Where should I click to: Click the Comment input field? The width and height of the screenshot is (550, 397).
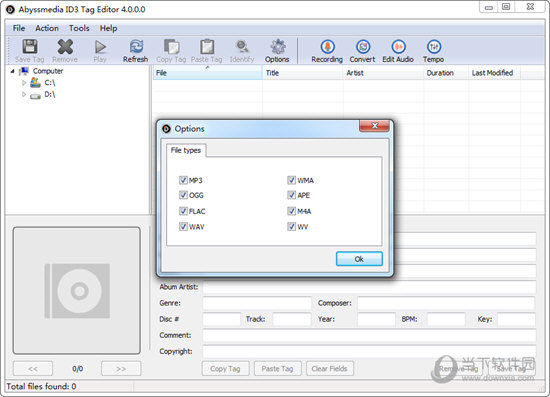(369, 335)
